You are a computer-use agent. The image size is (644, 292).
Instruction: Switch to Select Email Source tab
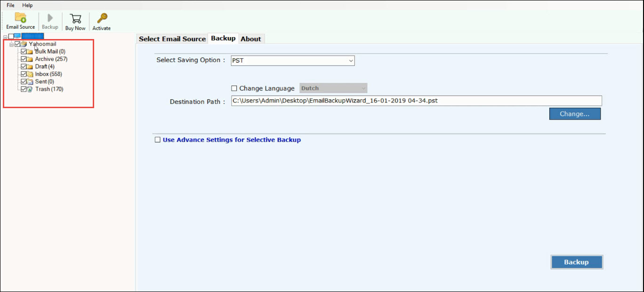pyautogui.click(x=172, y=39)
